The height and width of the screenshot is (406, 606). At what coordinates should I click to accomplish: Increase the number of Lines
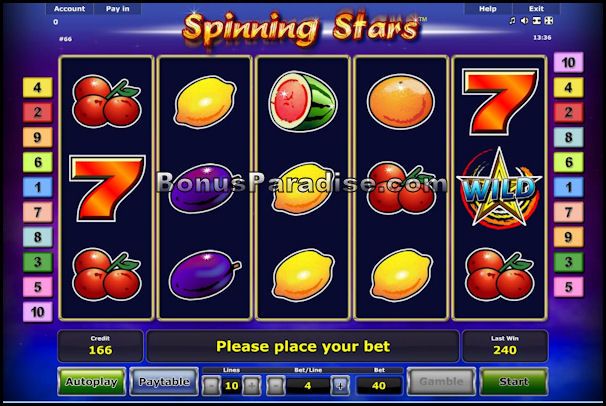[x=252, y=386]
